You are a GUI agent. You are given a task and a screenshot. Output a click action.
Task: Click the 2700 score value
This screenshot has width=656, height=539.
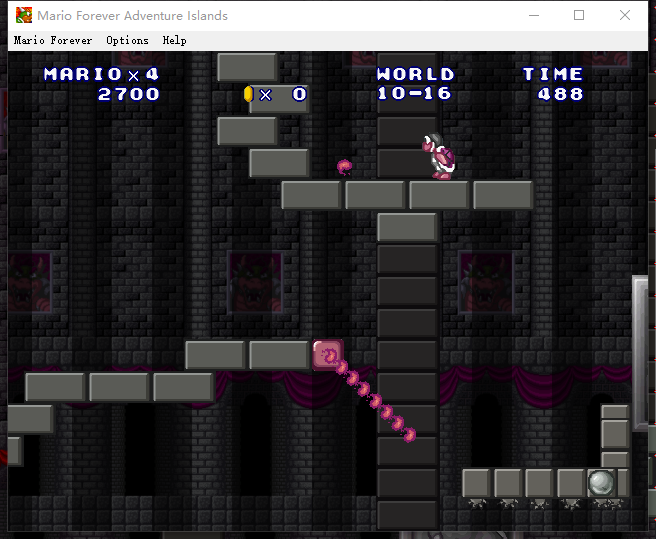pyautogui.click(x=129, y=94)
